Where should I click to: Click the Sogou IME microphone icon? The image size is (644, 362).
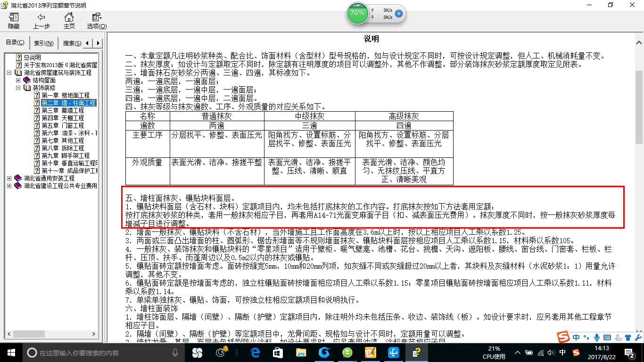click(x=596, y=337)
